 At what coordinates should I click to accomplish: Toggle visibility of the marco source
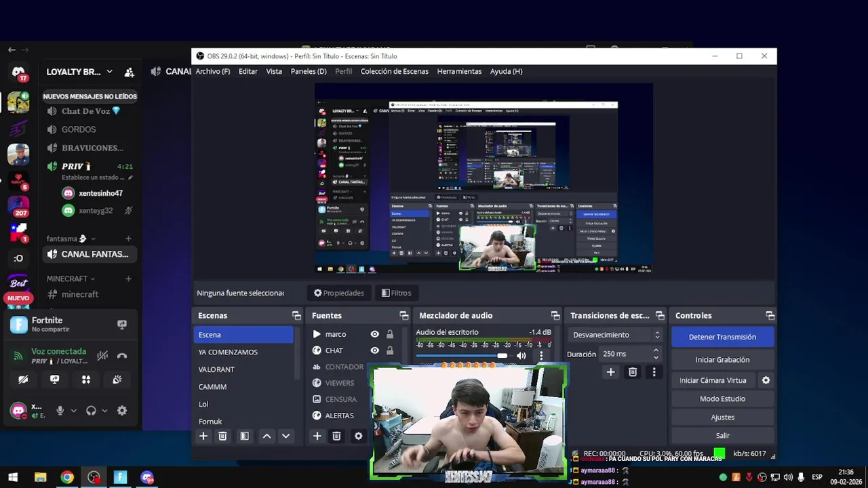click(x=374, y=334)
